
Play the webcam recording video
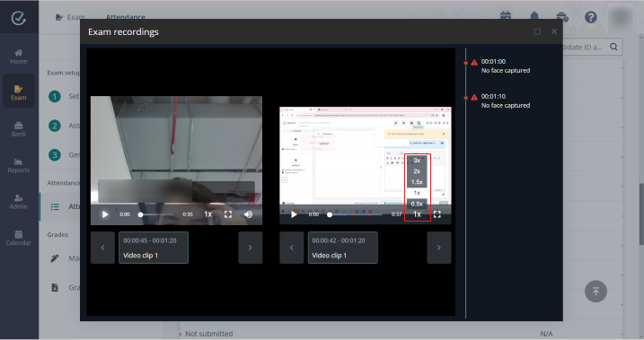[x=105, y=214]
